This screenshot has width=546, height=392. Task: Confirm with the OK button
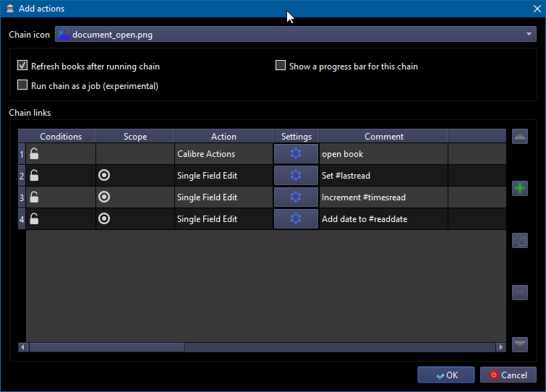446,375
